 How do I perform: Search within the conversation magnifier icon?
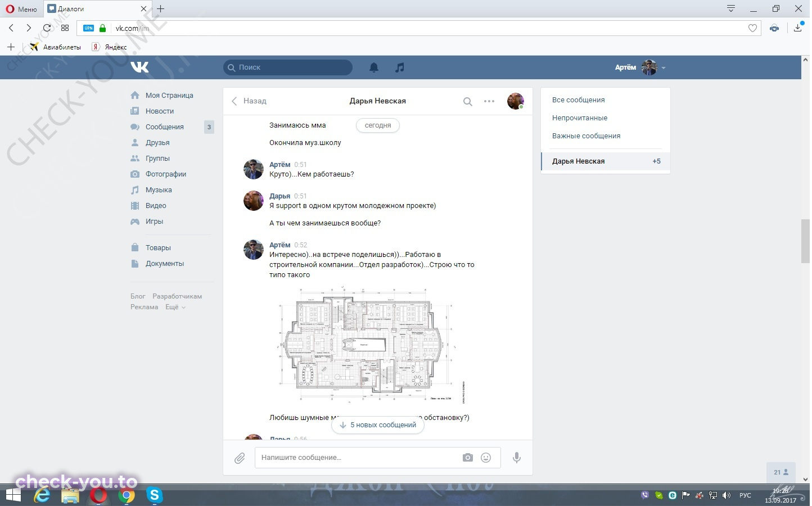pyautogui.click(x=467, y=102)
